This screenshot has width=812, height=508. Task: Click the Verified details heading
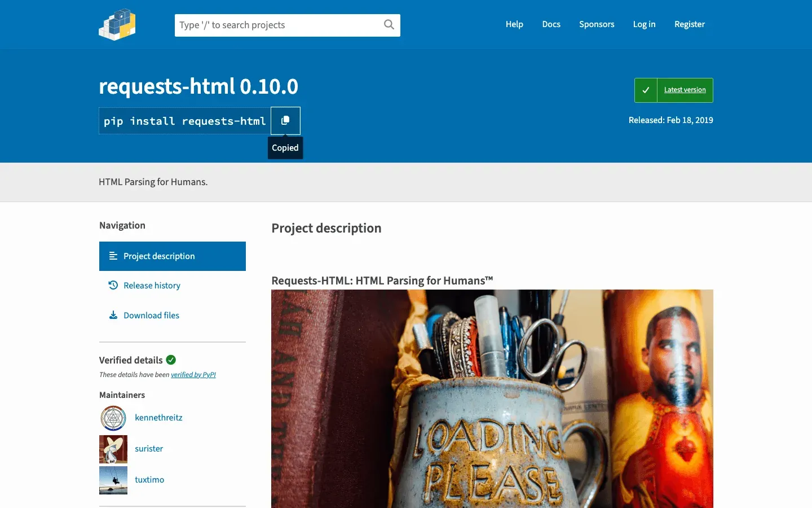[x=131, y=360]
